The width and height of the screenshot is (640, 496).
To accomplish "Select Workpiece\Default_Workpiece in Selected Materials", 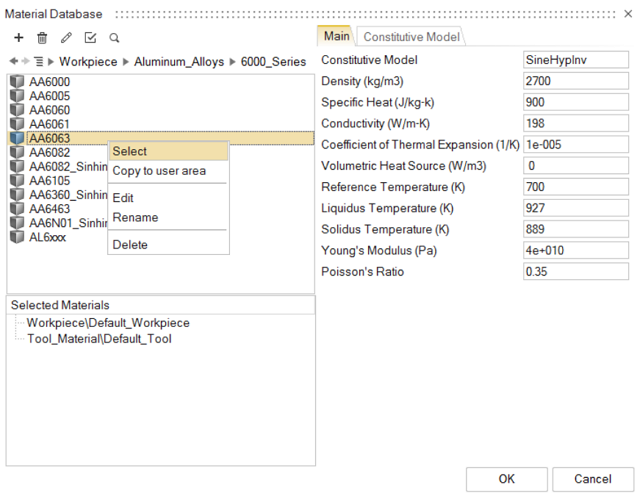I will 108,323.
